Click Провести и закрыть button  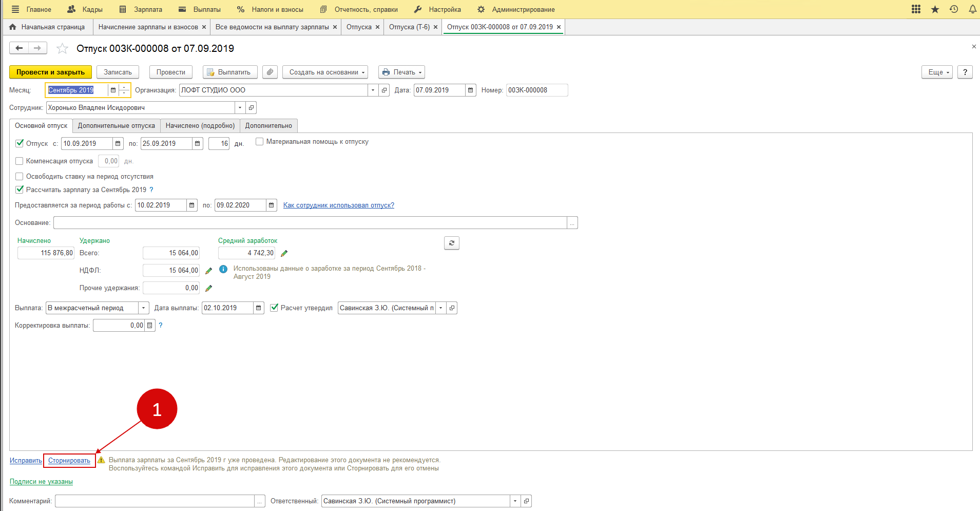point(50,72)
